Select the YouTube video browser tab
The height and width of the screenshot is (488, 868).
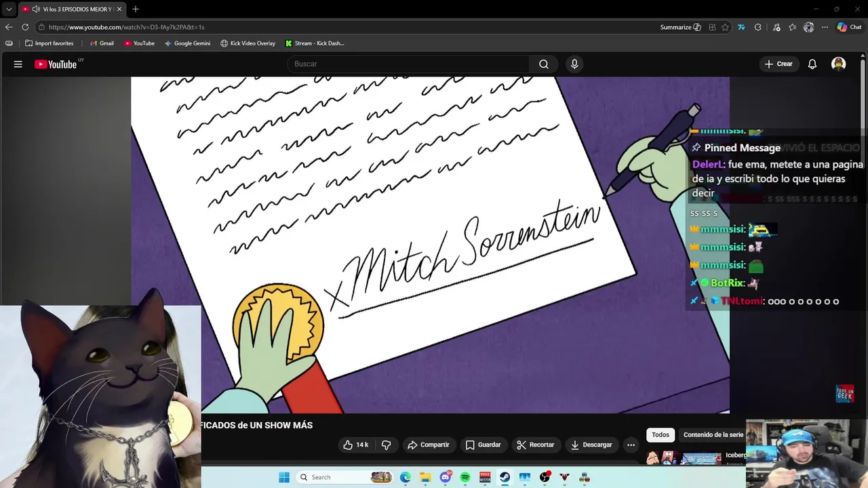(72, 9)
